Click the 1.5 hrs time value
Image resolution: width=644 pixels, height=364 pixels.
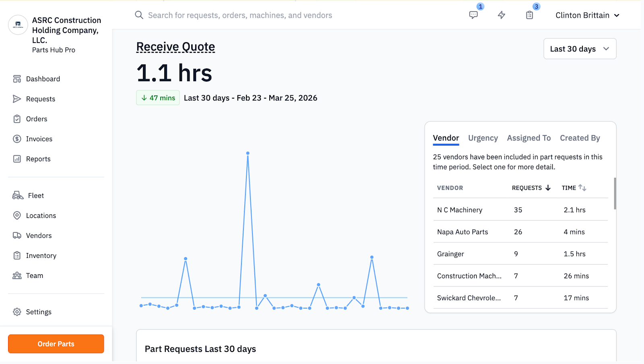[x=574, y=254]
